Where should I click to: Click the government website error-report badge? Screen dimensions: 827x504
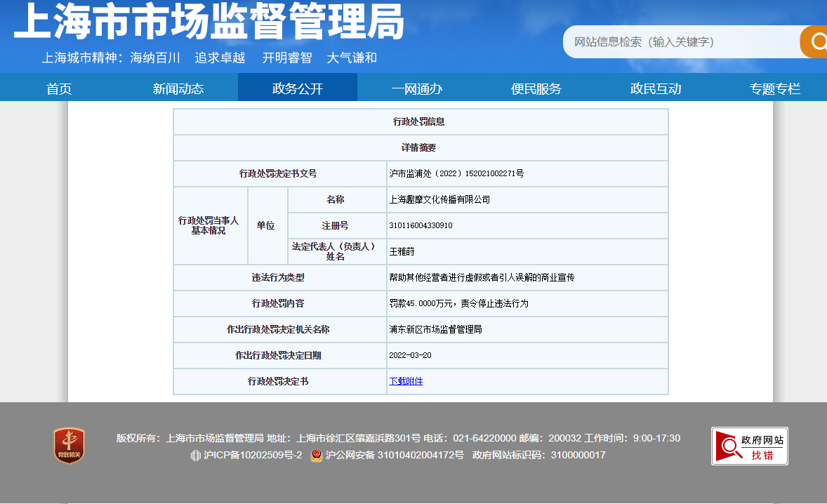pyautogui.click(x=749, y=446)
